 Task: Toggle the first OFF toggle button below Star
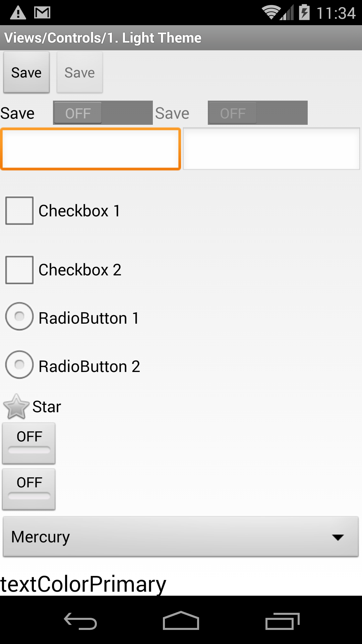coord(29,443)
